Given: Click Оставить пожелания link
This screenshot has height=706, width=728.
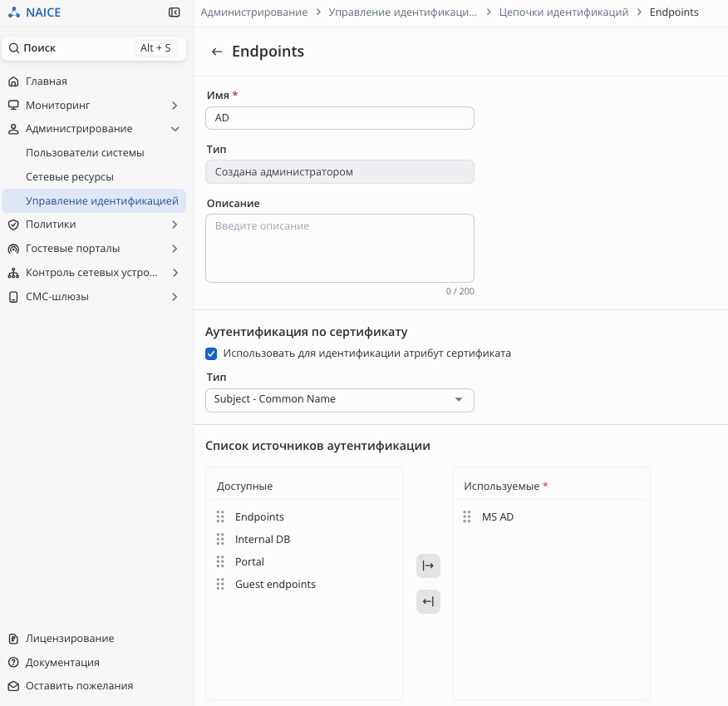Looking at the screenshot, I should 79,686.
